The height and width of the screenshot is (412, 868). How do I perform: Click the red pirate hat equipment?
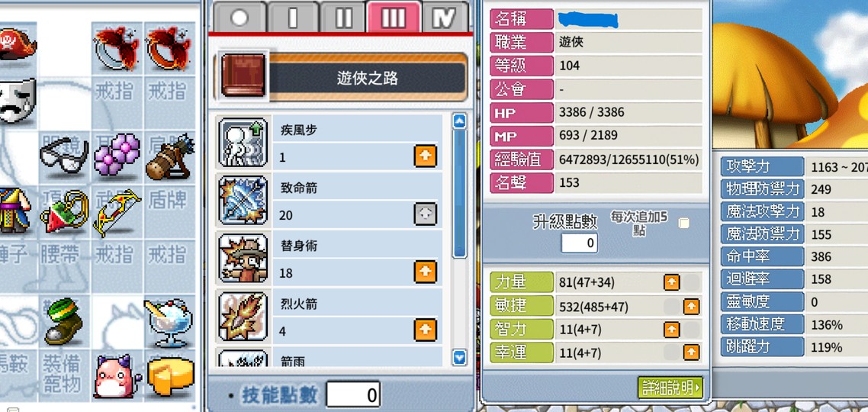point(17,45)
